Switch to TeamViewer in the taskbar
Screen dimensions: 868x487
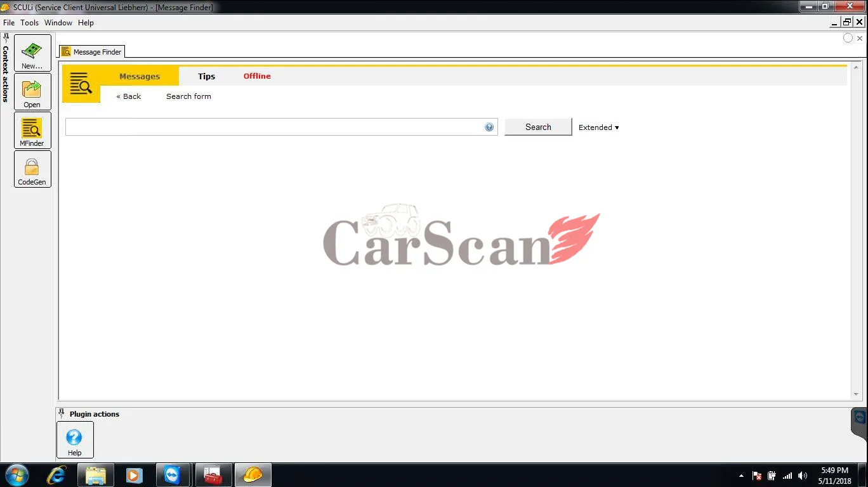click(x=173, y=475)
